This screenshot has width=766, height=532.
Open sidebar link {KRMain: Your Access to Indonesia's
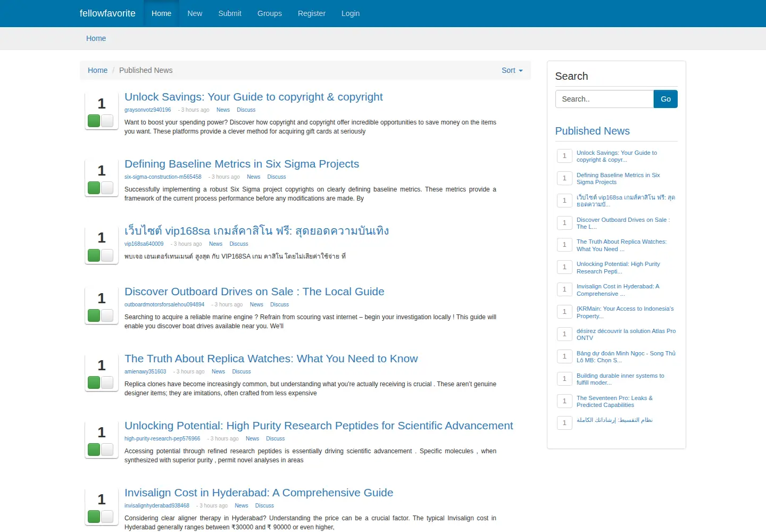tap(625, 312)
